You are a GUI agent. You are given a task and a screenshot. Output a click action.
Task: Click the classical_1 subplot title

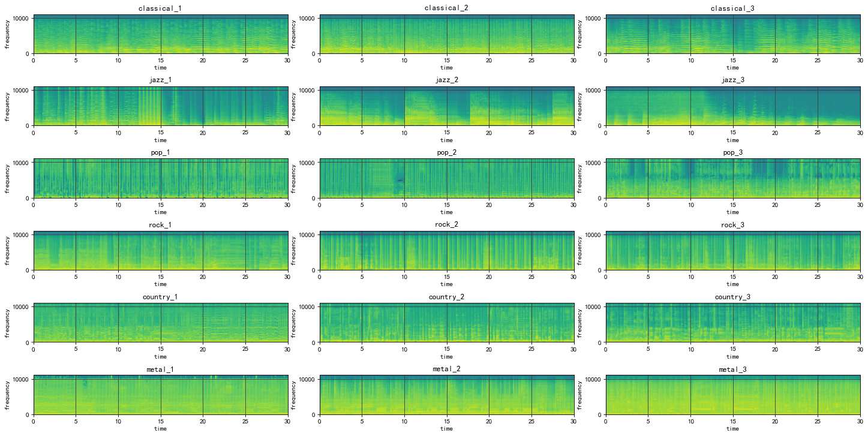pos(160,8)
